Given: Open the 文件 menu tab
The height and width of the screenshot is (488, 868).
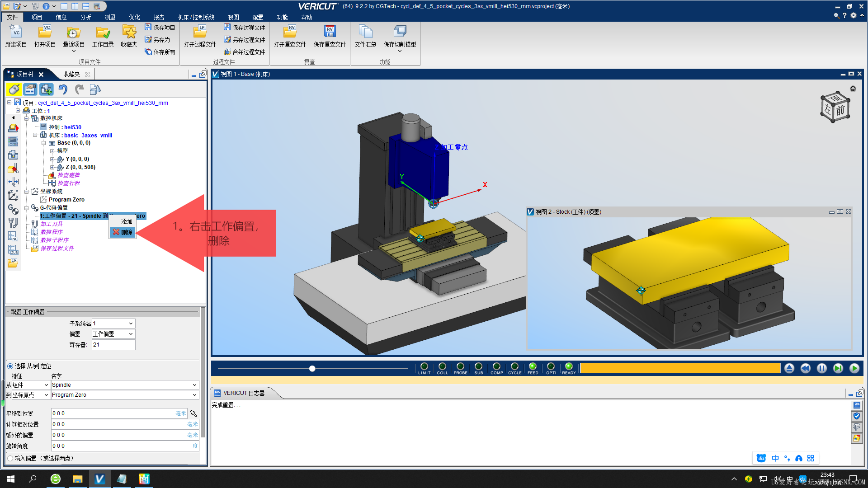Looking at the screenshot, I should pyautogui.click(x=13, y=17).
